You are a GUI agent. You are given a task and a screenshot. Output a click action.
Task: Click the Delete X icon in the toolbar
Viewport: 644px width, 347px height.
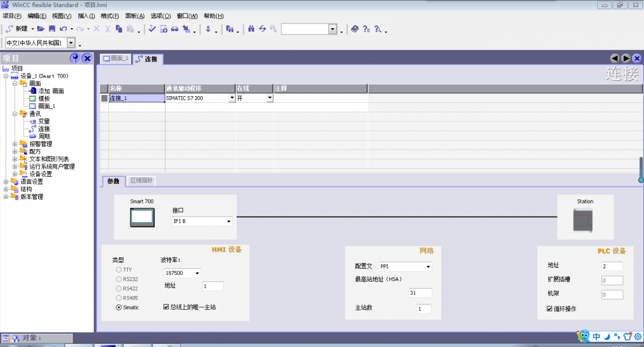(97, 29)
